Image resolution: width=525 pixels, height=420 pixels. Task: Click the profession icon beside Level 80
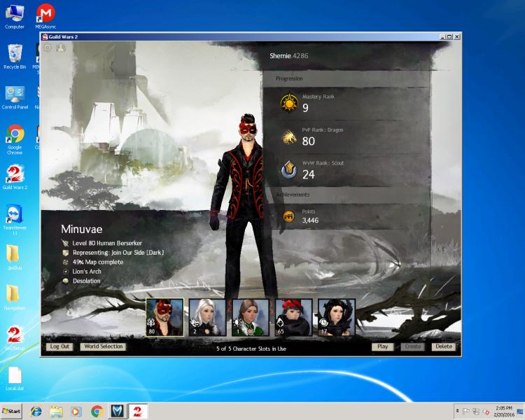point(65,243)
